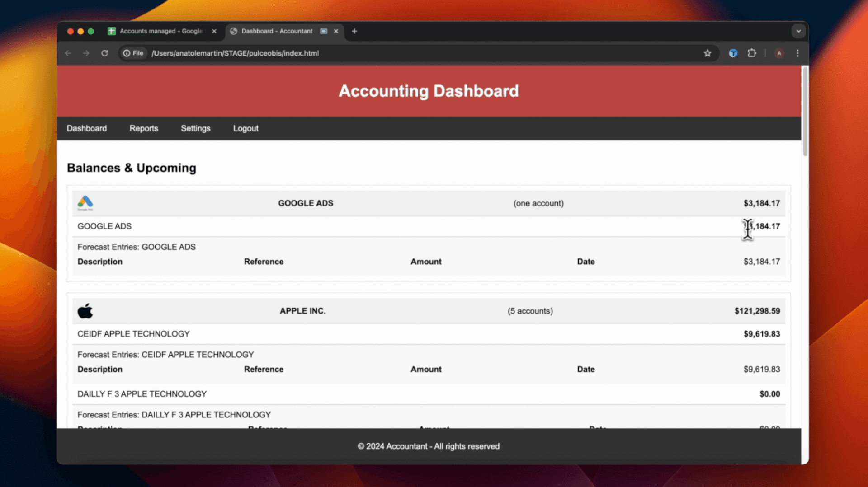Click the media indicator on Dashboard tab
868x487 pixels.
324,31
